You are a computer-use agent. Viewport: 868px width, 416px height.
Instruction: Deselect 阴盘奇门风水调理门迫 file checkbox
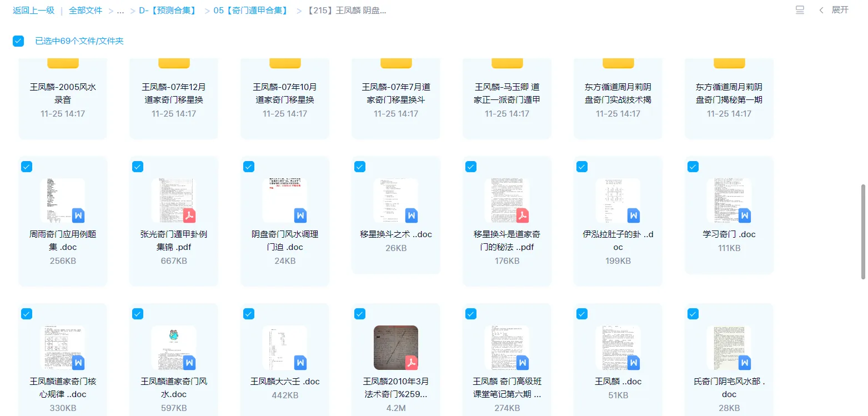pos(249,167)
